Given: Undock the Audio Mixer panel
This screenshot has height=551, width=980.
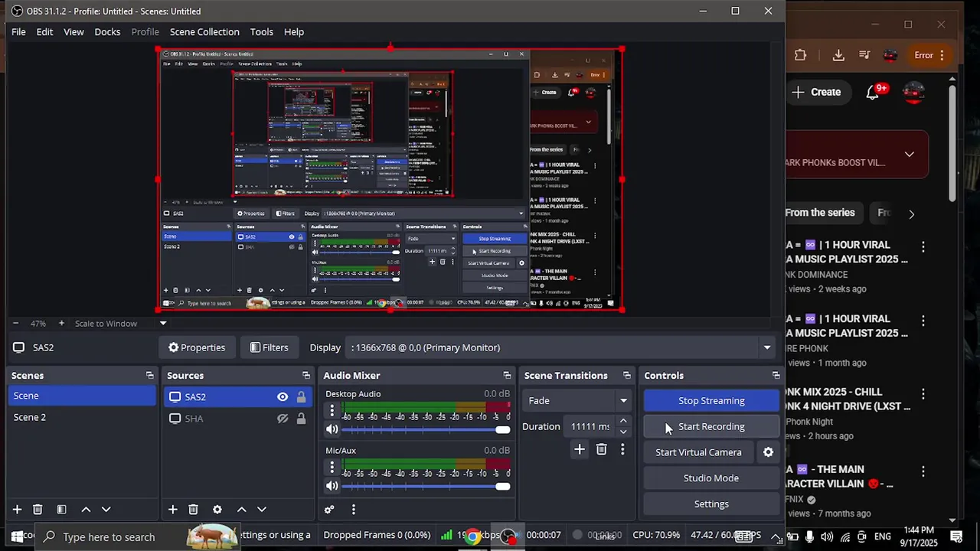Looking at the screenshot, I should (x=507, y=376).
